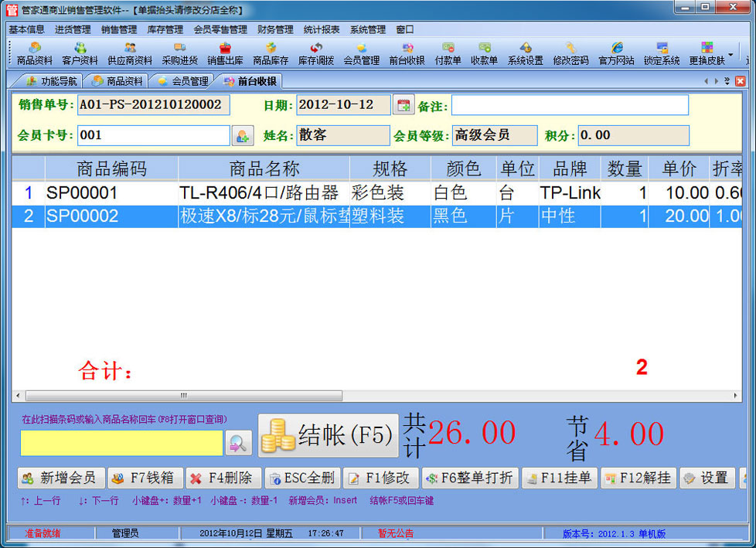Open cash drawer with F7钱箱
Screen dimensions: 756x548
coord(145,478)
